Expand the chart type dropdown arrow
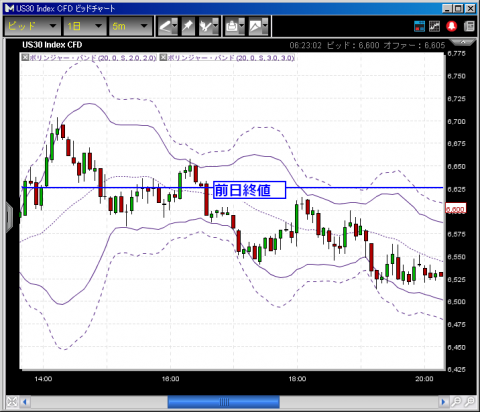The width and height of the screenshot is (480, 412). pos(265,26)
